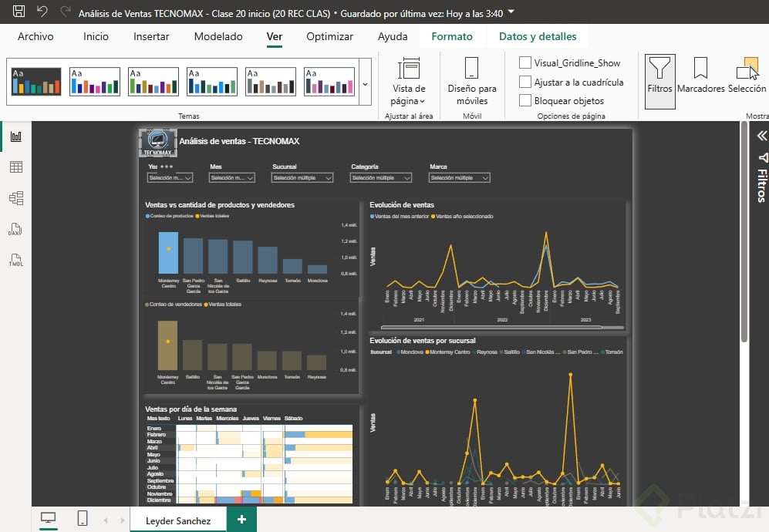
Task: Click the Monterrey Centro tan bar
Action: [x=167, y=345]
